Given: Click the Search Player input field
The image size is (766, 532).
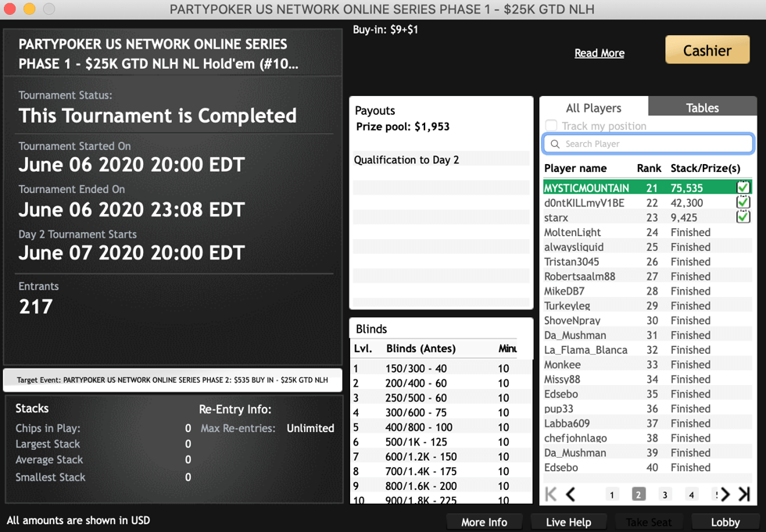Looking at the screenshot, I should [x=655, y=144].
